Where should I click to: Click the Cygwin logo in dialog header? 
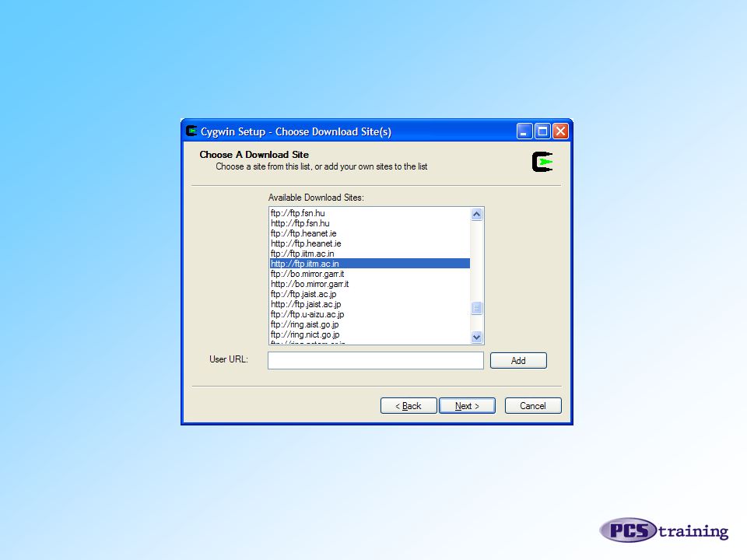pyautogui.click(x=542, y=162)
